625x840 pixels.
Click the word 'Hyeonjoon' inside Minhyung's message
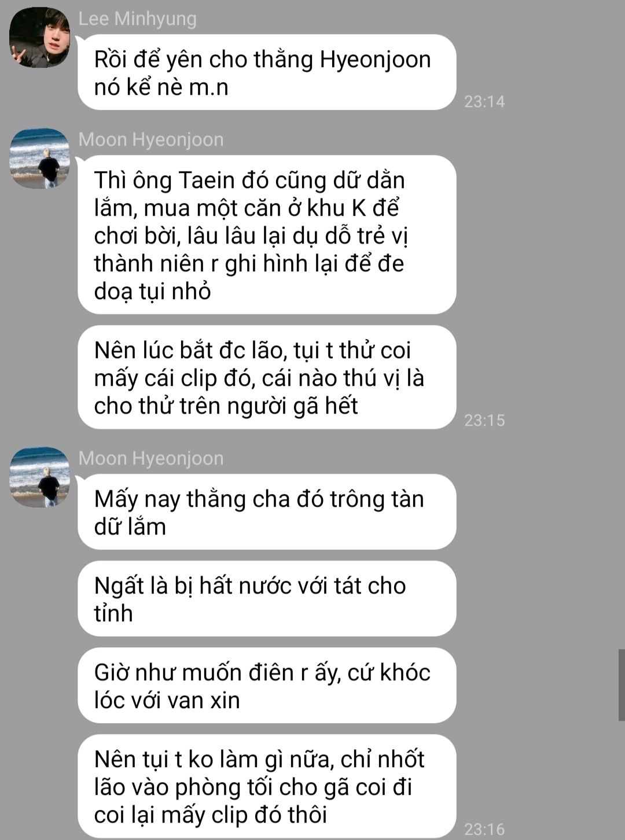pyautogui.click(x=376, y=60)
